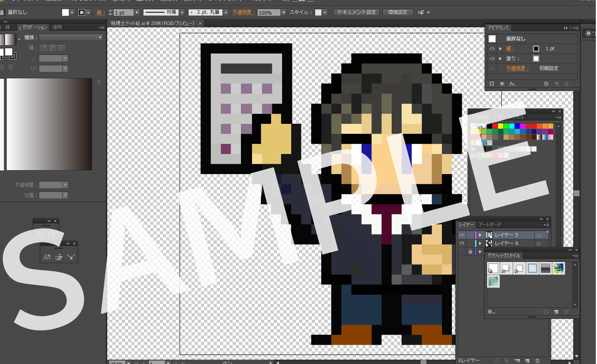
Task: Open Swatches panel options menu
Action: click(x=558, y=117)
